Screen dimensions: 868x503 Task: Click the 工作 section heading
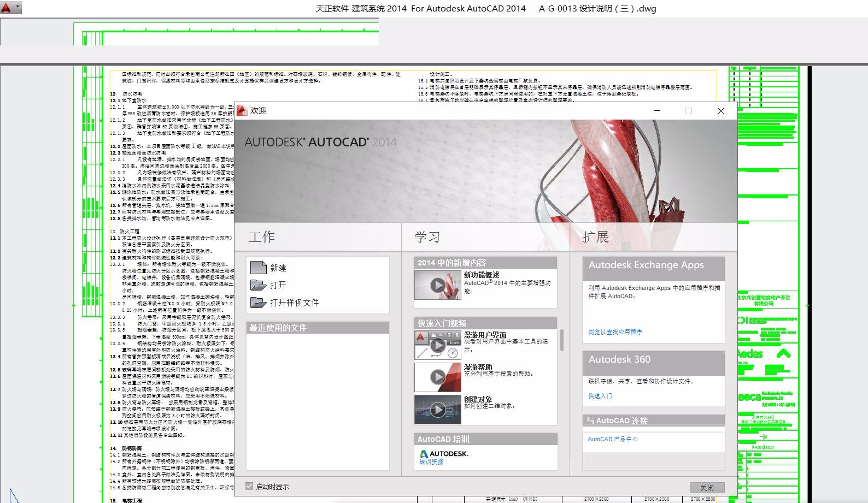262,237
